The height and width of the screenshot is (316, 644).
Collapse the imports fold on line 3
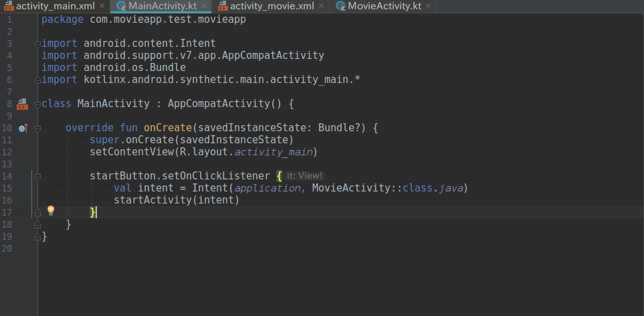click(37, 44)
